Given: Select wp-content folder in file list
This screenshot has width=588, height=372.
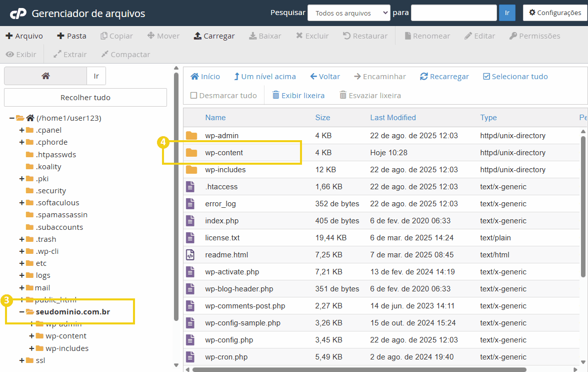Looking at the screenshot, I should 224,153.
